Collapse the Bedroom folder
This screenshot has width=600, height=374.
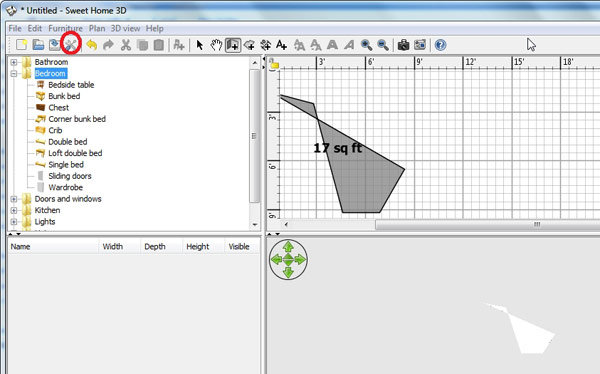pos(14,73)
